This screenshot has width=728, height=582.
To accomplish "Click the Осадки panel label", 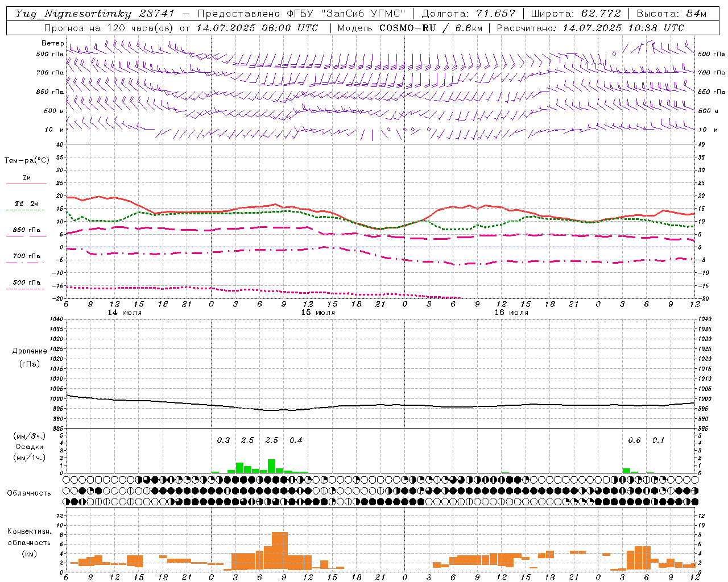I will (29, 447).
